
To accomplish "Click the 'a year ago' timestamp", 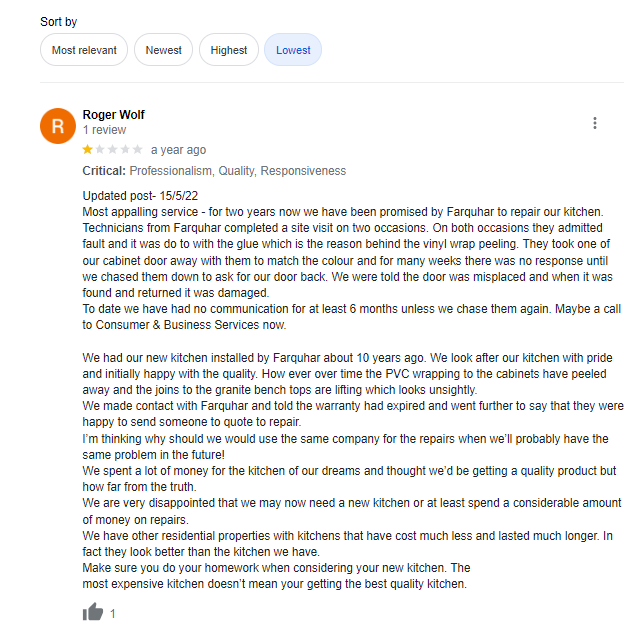I will click(x=178, y=150).
